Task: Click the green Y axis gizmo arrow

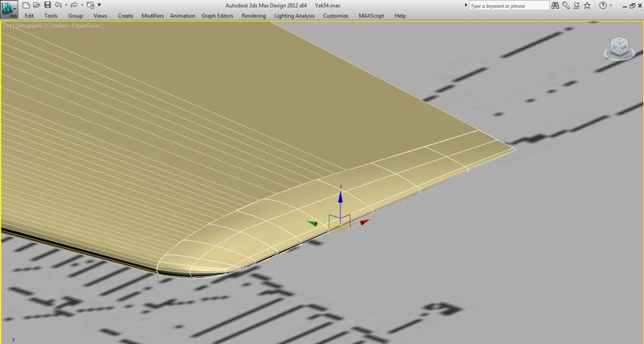Action: click(x=312, y=223)
